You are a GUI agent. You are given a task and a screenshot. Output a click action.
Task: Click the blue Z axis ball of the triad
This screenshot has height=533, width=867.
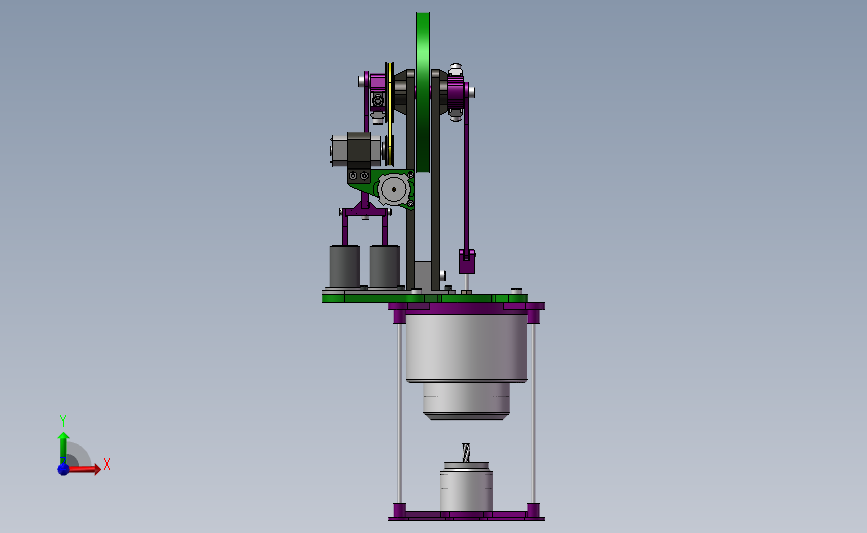(x=63, y=469)
